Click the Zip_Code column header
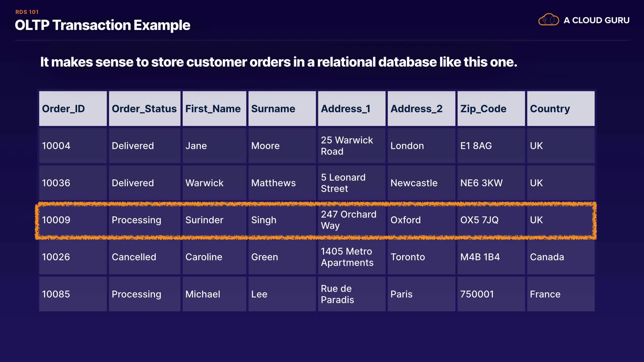 (483, 109)
